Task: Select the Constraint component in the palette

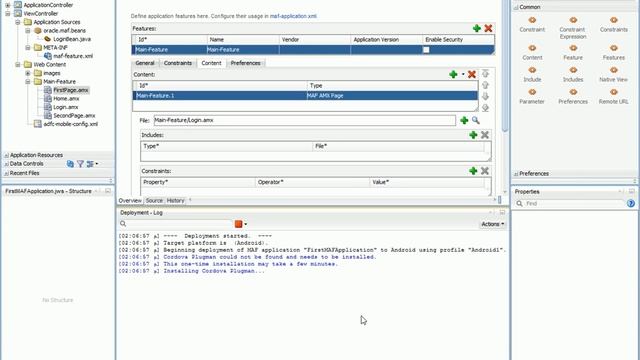Action: coord(532,24)
